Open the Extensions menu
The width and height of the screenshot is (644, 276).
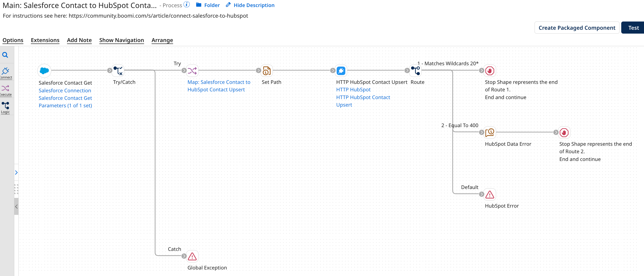tap(45, 40)
